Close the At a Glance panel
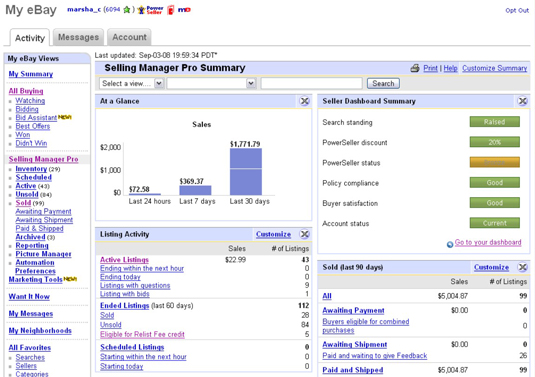The height and width of the screenshot is (377, 535). point(304,101)
